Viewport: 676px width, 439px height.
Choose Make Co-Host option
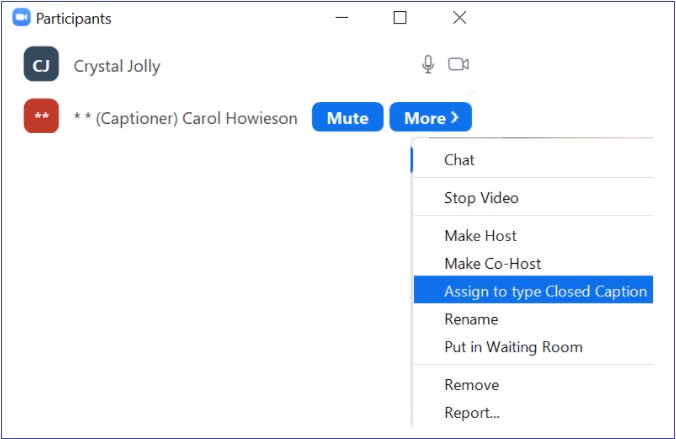[x=492, y=264]
